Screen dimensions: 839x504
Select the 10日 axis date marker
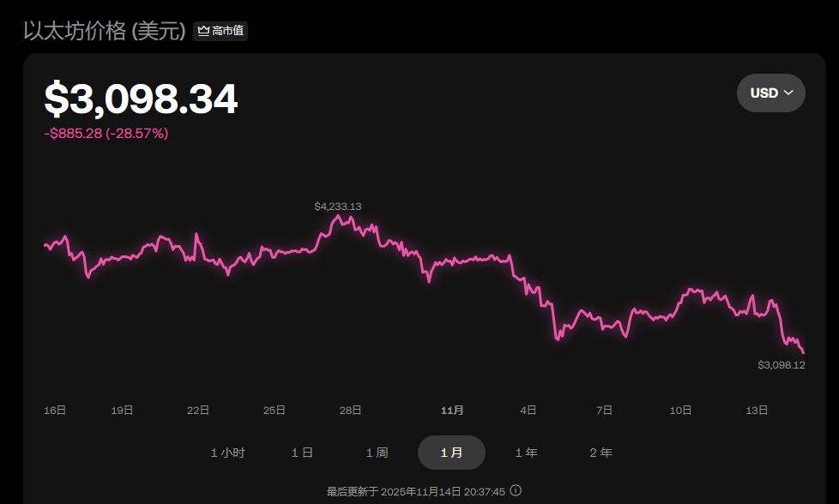pos(681,411)
